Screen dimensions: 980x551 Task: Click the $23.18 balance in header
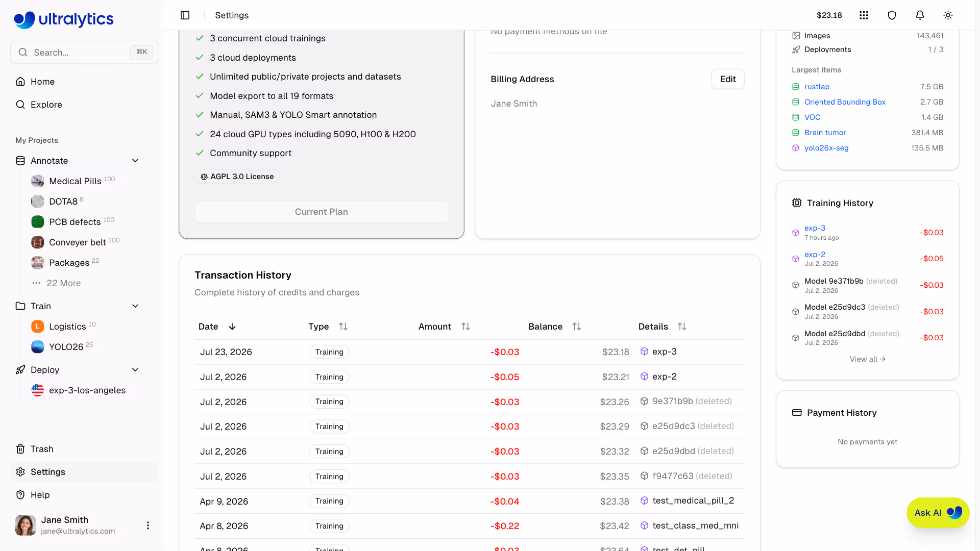pos(829,15)
